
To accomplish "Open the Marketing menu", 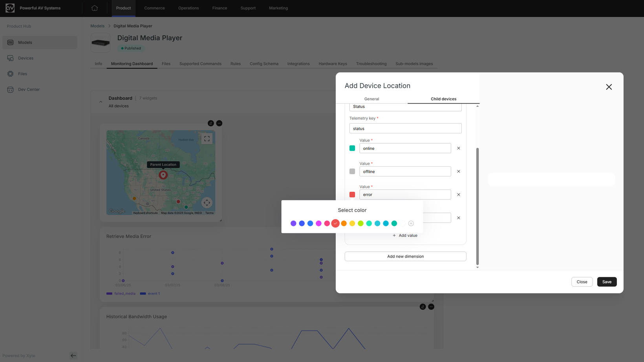I will pyautogui.click(x=278, y=8).
